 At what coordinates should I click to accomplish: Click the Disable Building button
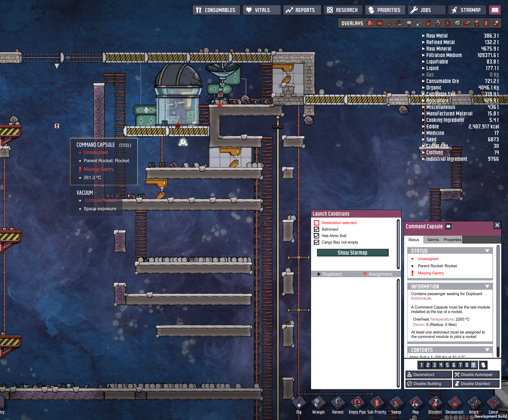[x=428, y=383]
